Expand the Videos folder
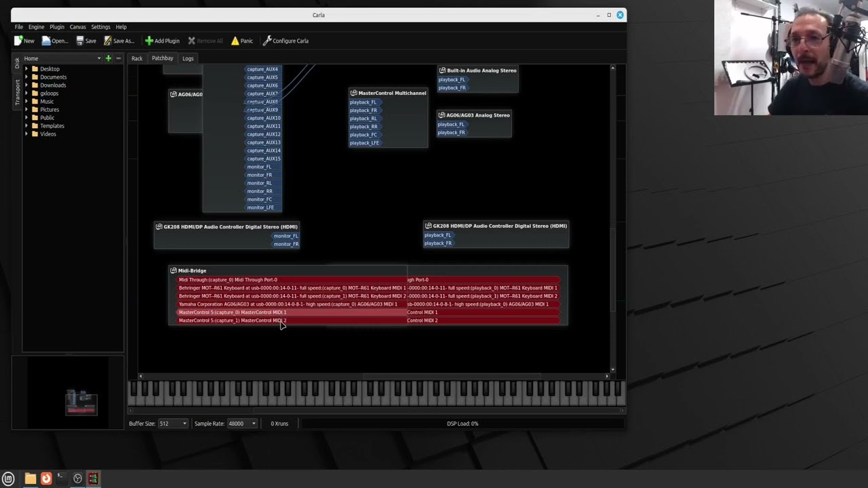 pyautogui.click(x=26, y=134)
